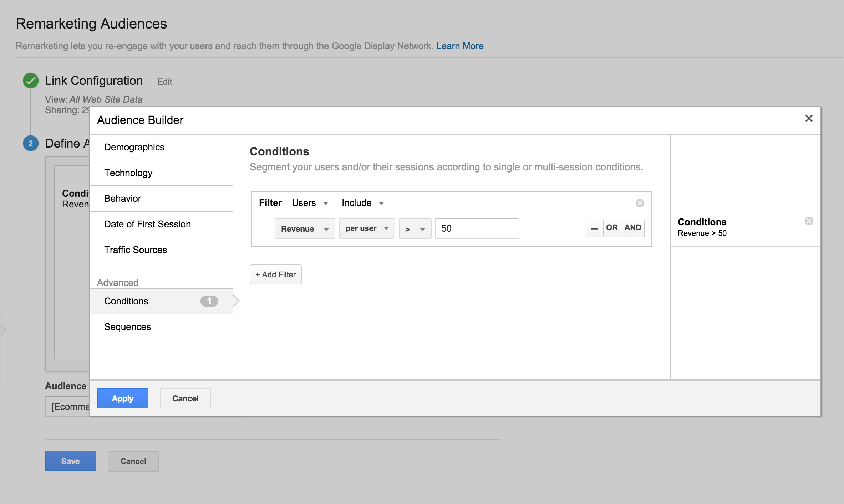The width and height of the screenshot is (844, 504).
Task: Click the revenue value input field
Action: pyautogui.click(x=477, y=228)
